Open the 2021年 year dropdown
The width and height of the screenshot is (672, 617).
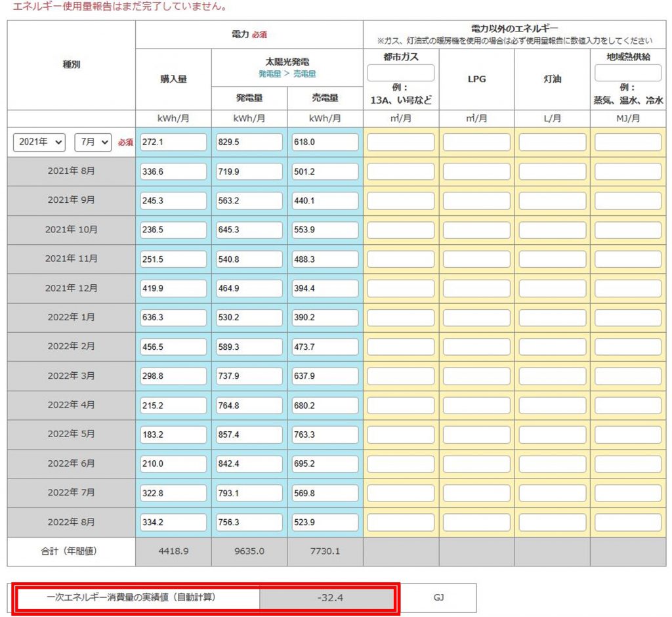[39, 142]
